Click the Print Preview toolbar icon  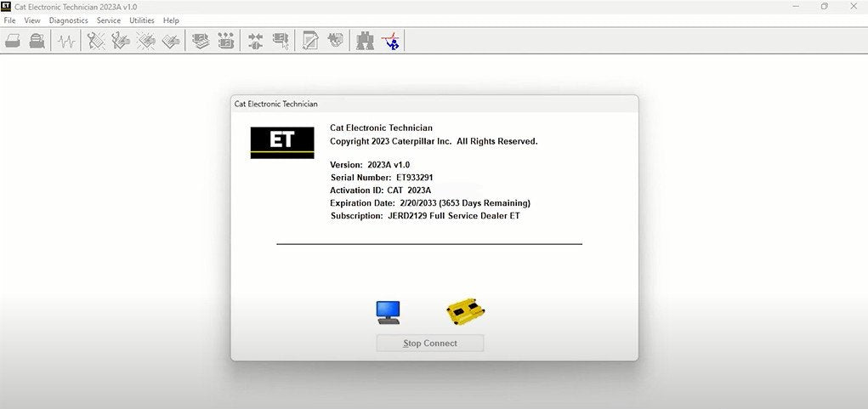[37, 41]
